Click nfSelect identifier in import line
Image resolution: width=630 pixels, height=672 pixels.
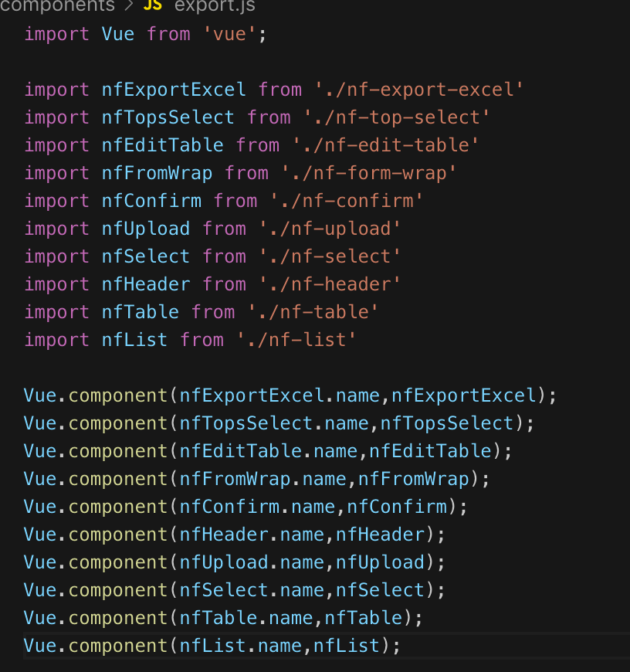(x=146, y=256)
